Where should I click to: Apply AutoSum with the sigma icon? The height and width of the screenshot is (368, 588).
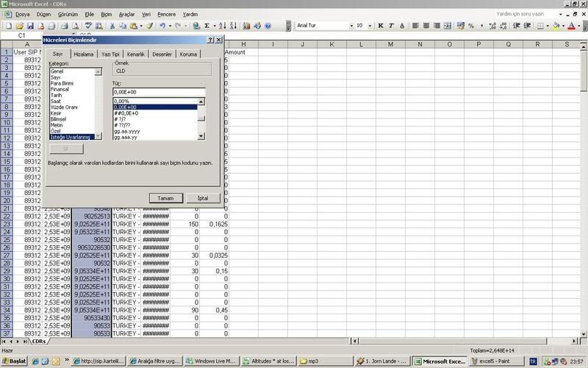(x=207, y=26)
